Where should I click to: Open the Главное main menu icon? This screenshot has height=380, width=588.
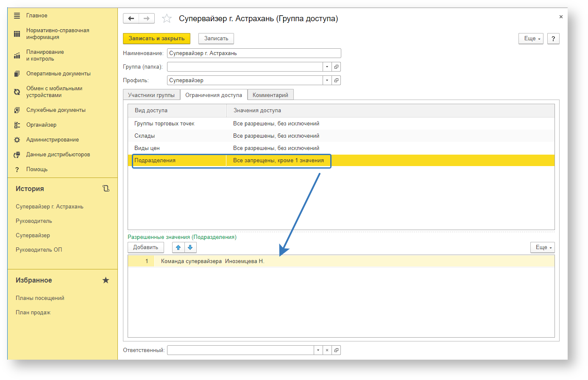17,16
